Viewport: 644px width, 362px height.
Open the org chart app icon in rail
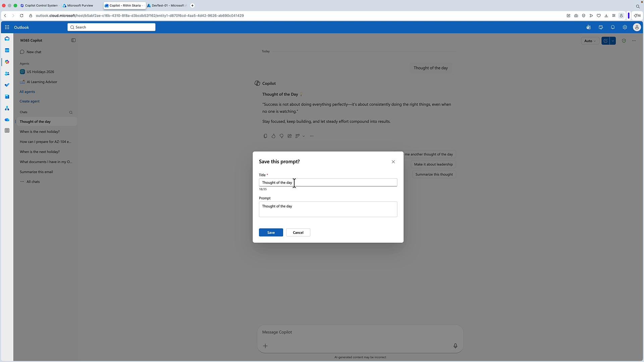[x=7, y=108]
